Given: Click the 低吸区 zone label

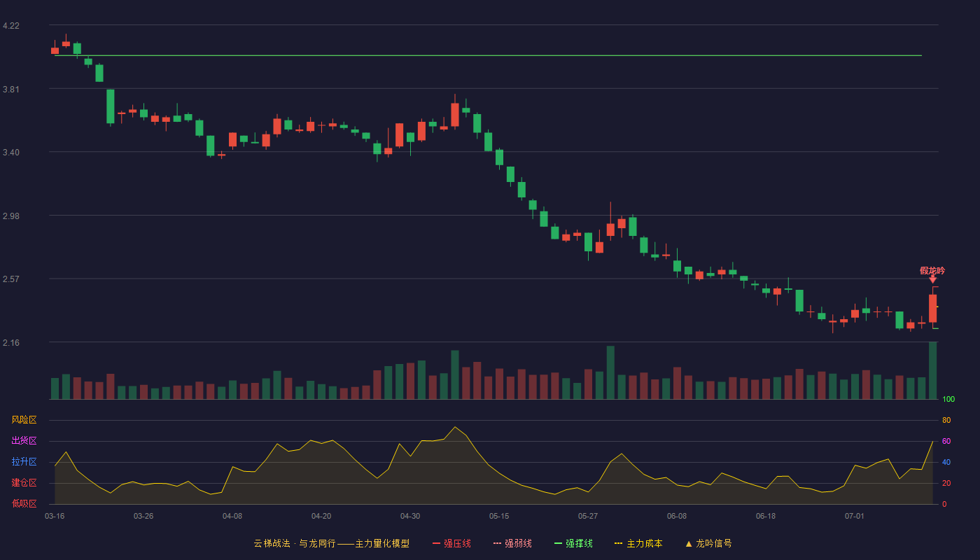Looking at the screenshot, I should pyautogui.click(x=24, y=503).
